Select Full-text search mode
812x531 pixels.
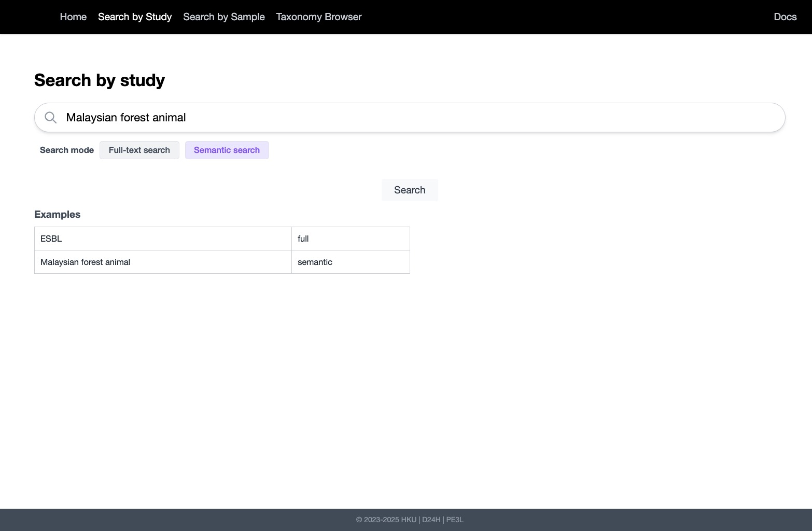point(139,150)
